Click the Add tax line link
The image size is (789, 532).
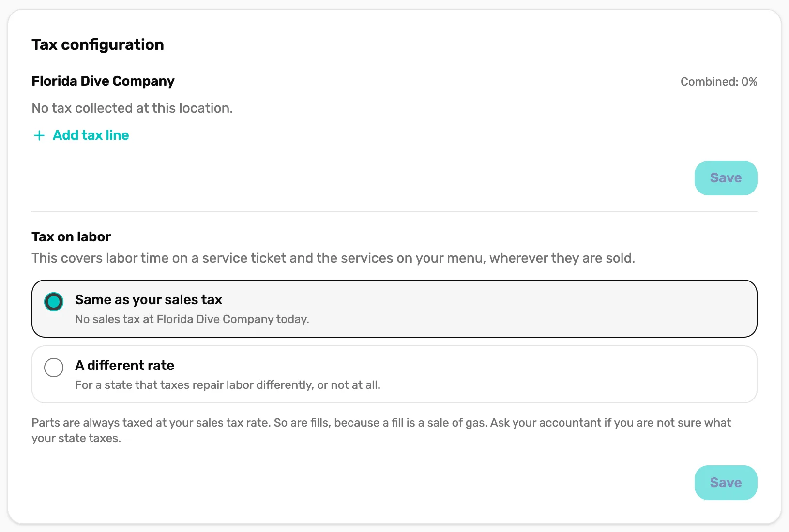(81, 135)
